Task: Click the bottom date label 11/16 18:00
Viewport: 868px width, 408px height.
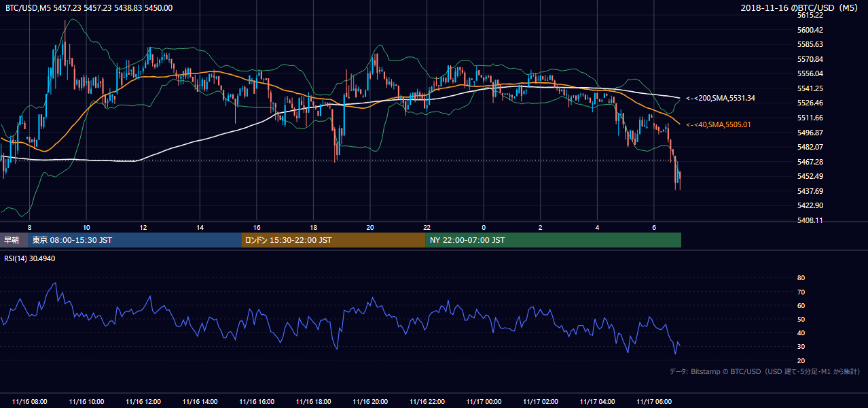Action: (314, 402)
